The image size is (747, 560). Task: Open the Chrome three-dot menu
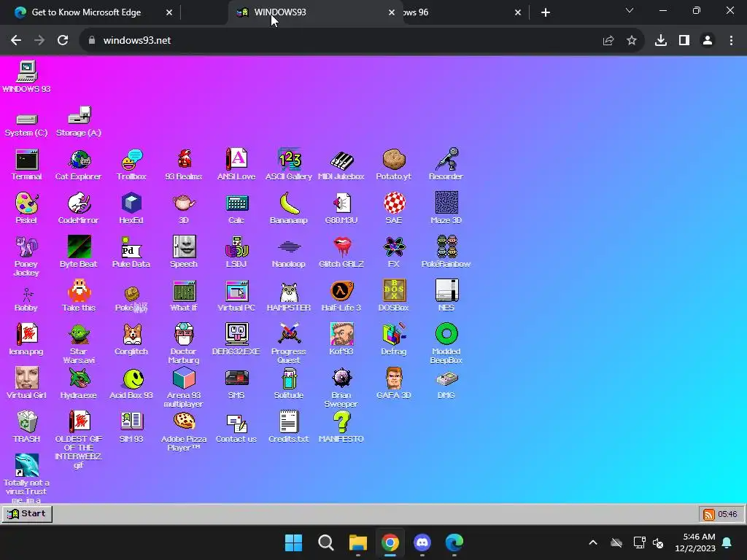coord(731,41)
